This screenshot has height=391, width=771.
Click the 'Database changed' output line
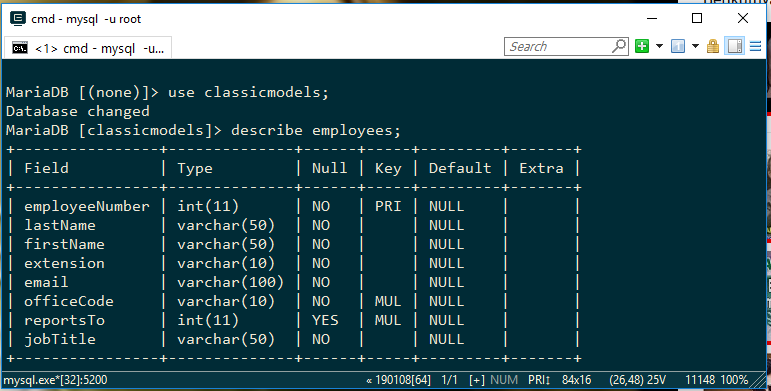(78, 111)
